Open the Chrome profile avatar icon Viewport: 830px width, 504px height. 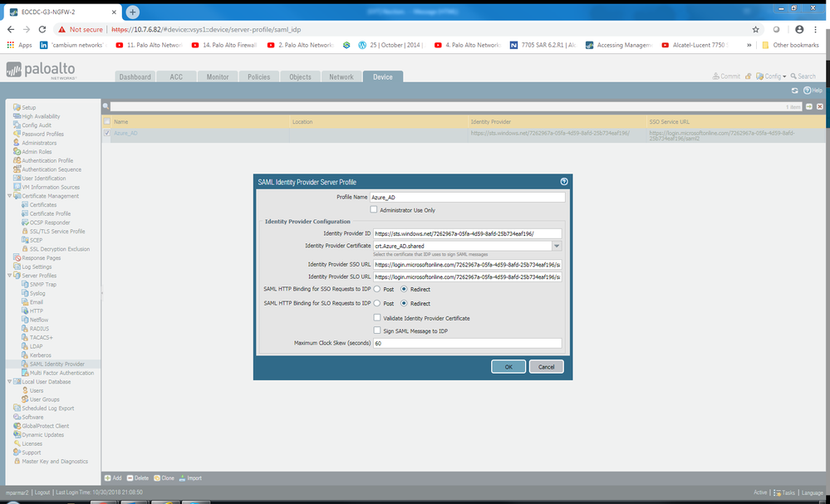799,30
